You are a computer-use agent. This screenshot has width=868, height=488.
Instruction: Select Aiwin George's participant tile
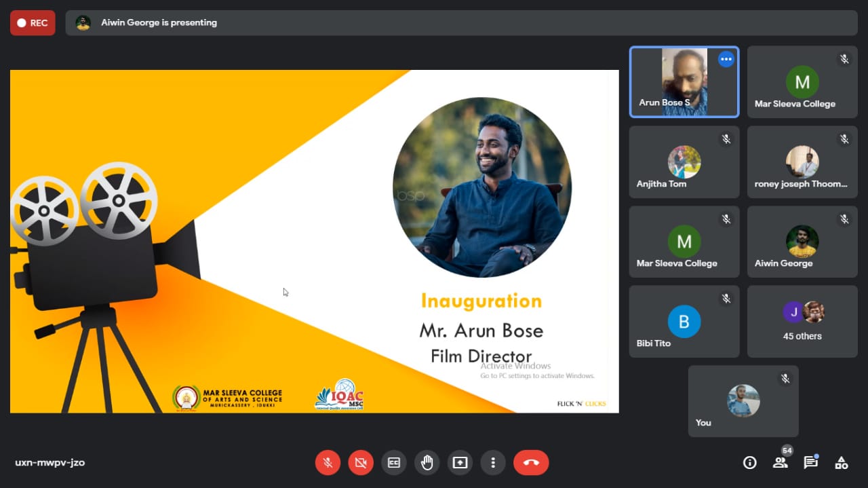802,242
